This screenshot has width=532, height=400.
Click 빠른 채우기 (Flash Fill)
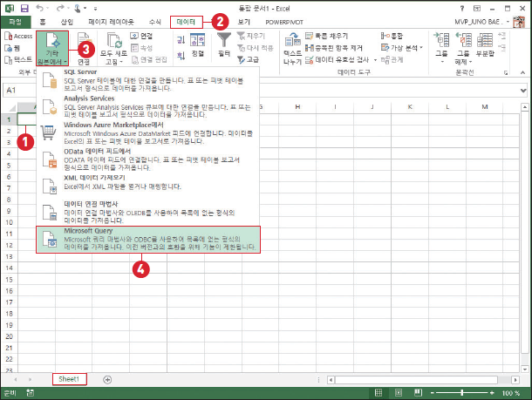point(326,36)
